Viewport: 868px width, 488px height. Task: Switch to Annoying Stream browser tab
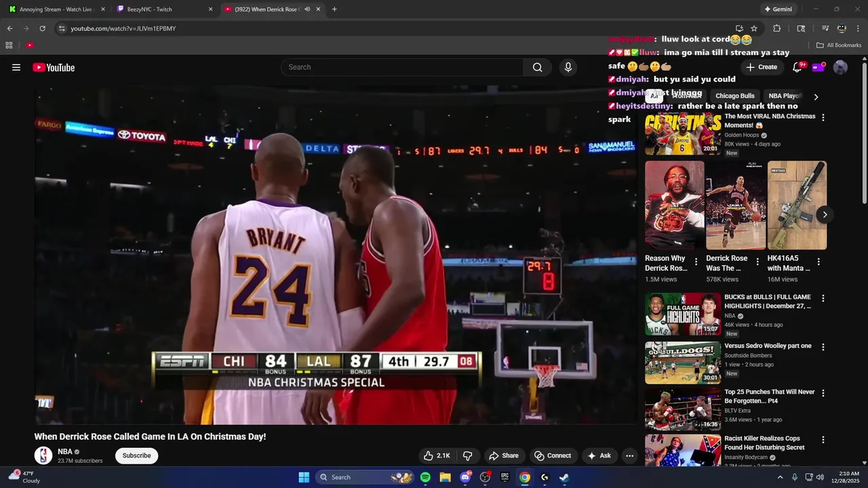tap(54, 9)
